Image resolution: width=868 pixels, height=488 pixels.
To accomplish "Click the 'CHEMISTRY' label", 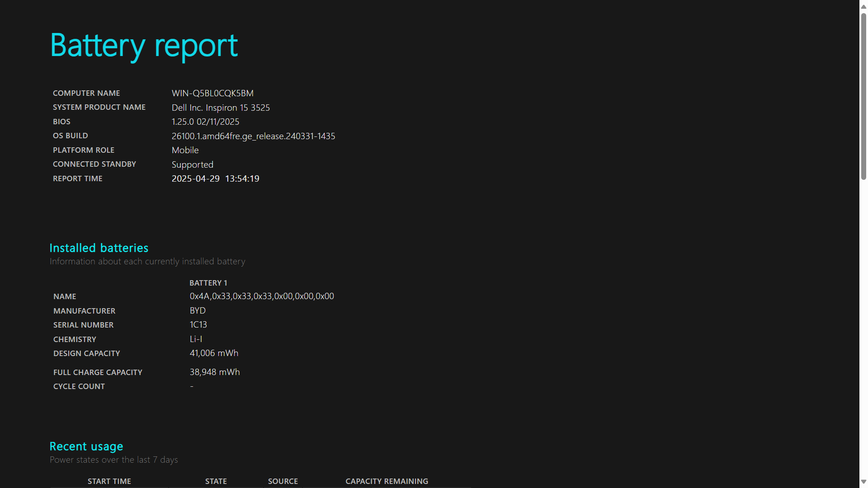I will pos(75,339).
